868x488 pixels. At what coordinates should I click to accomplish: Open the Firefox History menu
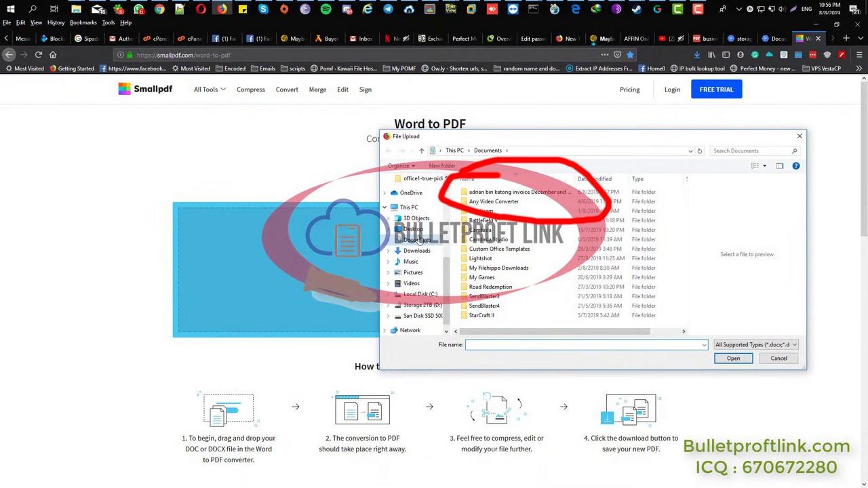coord(56,22)
